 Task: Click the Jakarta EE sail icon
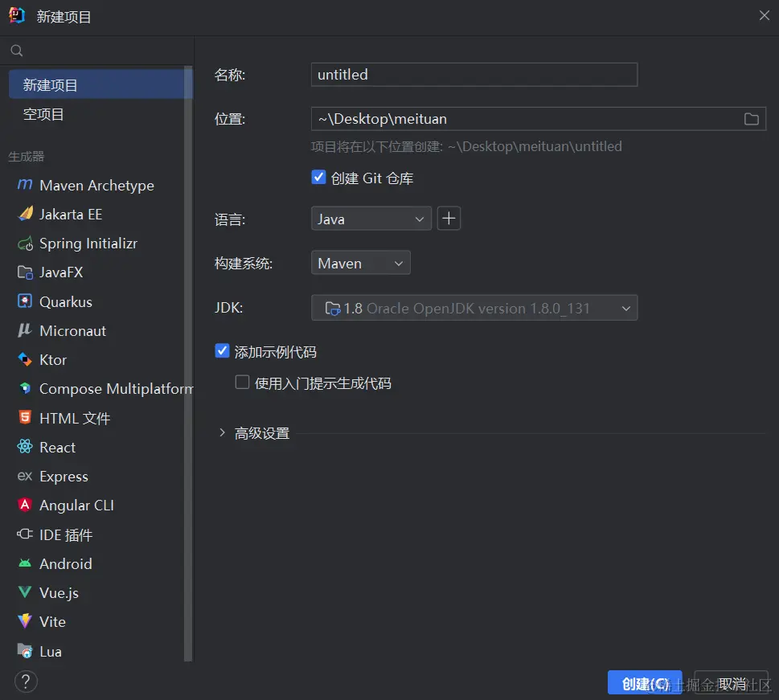click(x=25, y=214)
